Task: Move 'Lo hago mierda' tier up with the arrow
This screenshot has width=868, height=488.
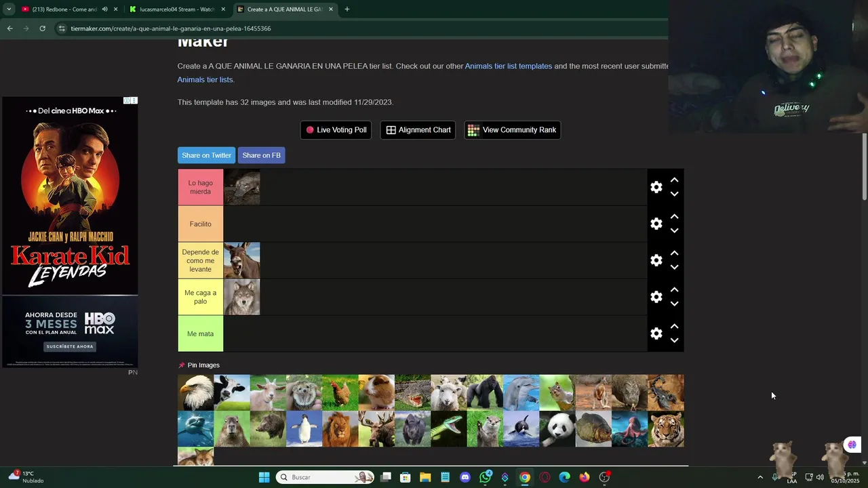Action: pos(674,180)
